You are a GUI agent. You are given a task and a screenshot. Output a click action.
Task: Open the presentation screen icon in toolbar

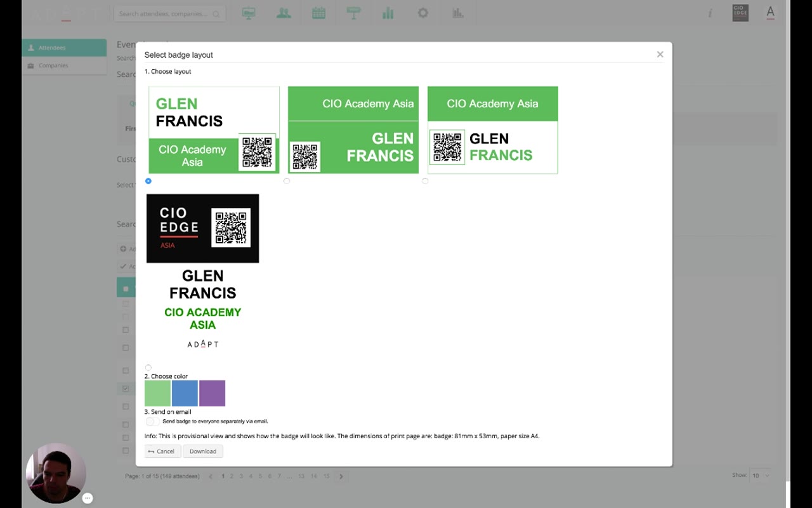pos(249,13)
